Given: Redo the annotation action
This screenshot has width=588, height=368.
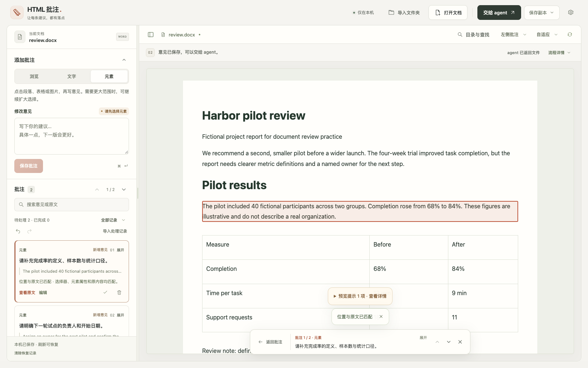Looking at the screenshot, I should click(29, 231).
